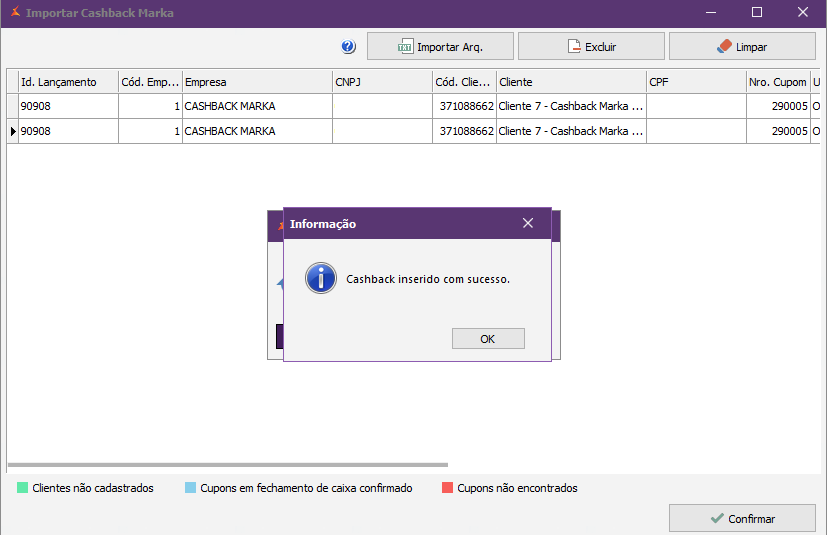Select the first row's 90908 cell
This screenshot has height=535, width=827.
(69, 106)
